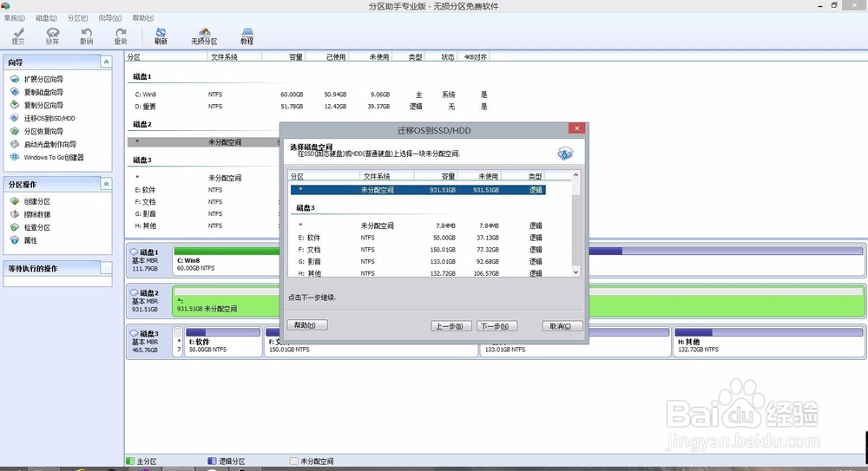Viewport: 868px width, 471px height.
Task: Click the 刷新 (refresh) toolbar icon
Action: tap(161, 33)
